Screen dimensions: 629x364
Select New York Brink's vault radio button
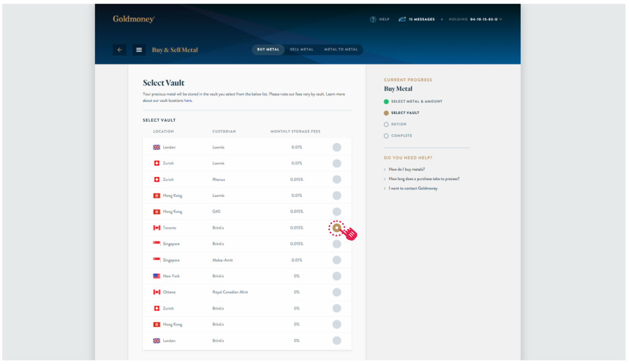point(336,276)
